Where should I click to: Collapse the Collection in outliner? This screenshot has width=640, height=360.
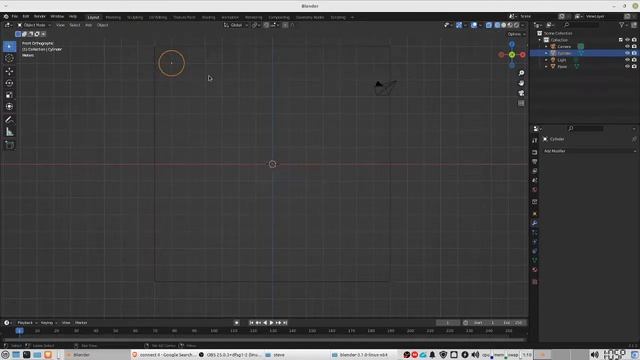(540, 40)
